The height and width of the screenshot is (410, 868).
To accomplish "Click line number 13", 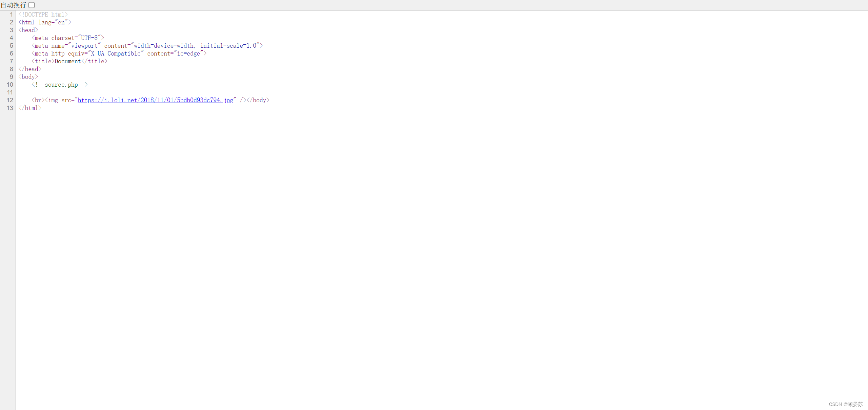I will point(10,108).
